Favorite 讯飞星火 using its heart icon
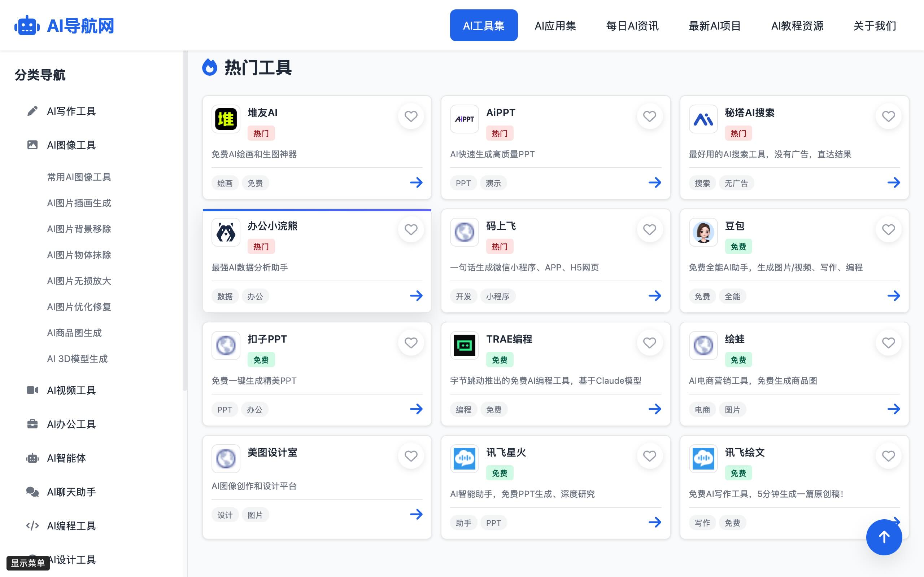Image resolution: width=924 pixels, height=577 pixels. click(649, 455)
